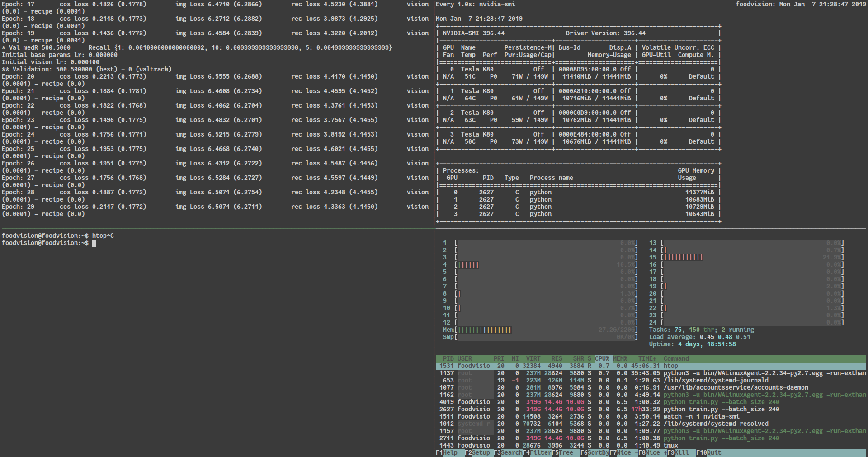Sort processes by the PID column
This screenshot has width=868, height=457.
pyautogui.click(x=448, y=358)
